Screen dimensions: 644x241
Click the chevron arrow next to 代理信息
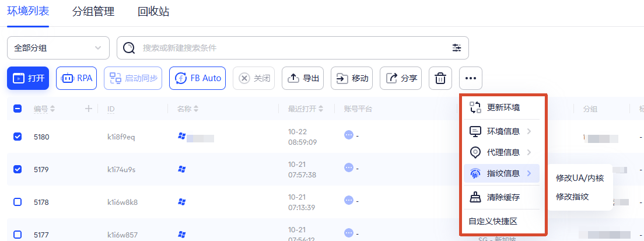[529, 152]
